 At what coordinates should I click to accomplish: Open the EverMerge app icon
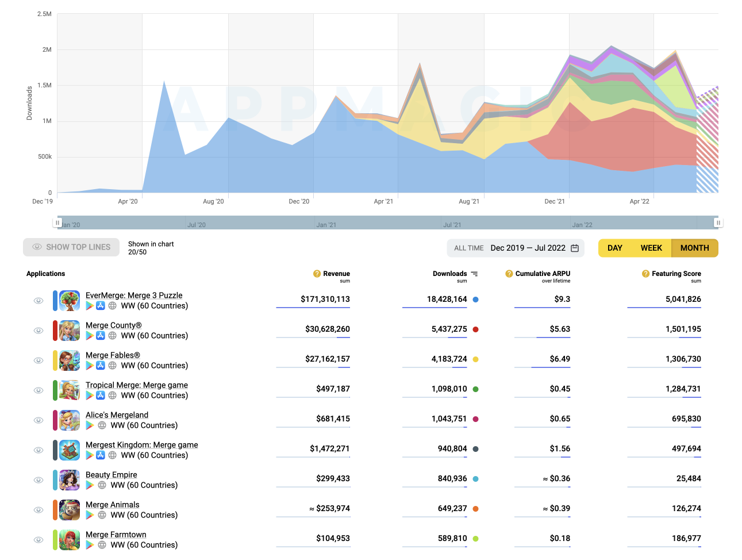click(70, 301)
